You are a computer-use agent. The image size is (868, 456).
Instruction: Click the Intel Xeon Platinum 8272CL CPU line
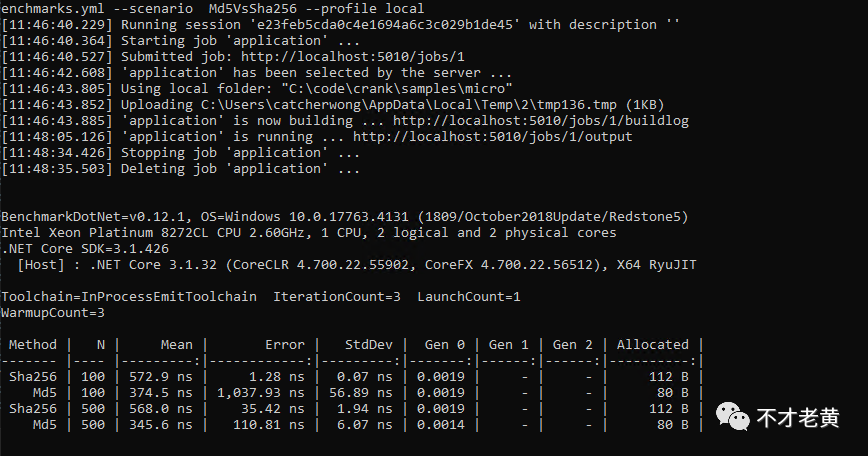click(x=309, y=232)
